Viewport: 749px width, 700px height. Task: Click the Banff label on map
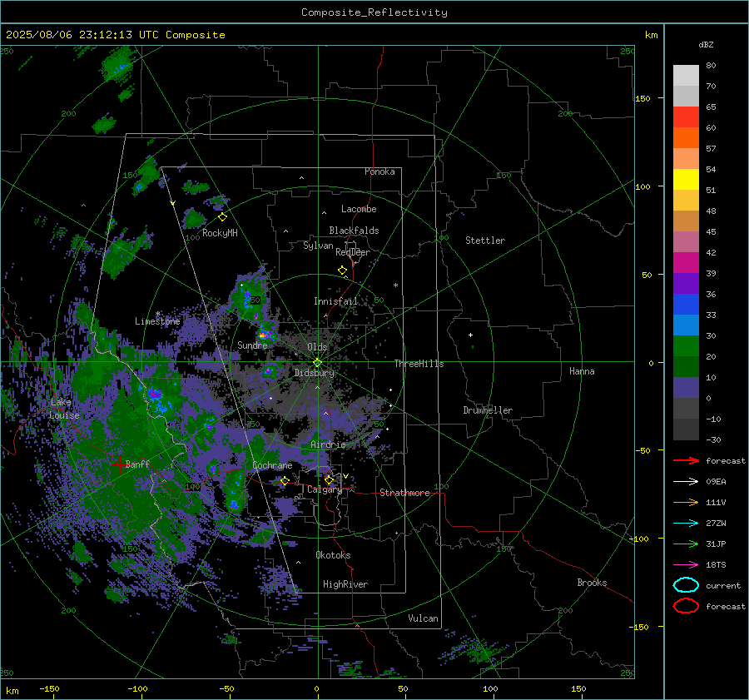coord(137,464)
